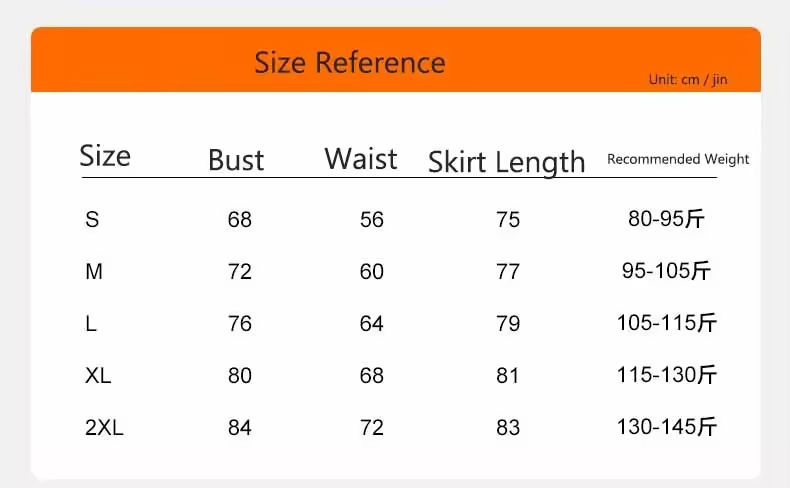Click the S size row label
The width and height of the screenshot is (790, 488).
pyautogui.click(x=92, y=220)
